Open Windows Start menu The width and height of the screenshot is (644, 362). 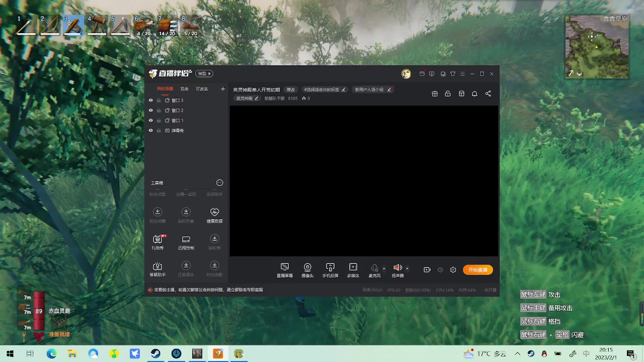10,354
